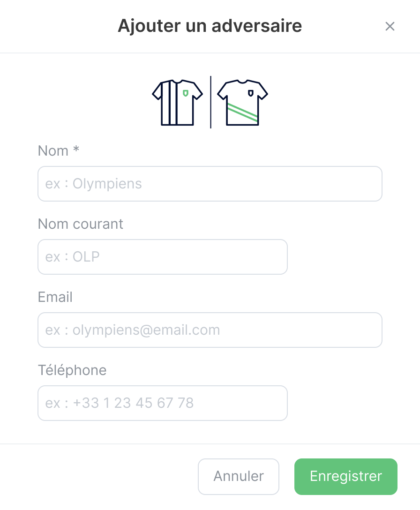This screenshot has width=420, height=510.
Task: Click the dialog title Ajouter un adversaire
Action: click(x=210, y=26)
